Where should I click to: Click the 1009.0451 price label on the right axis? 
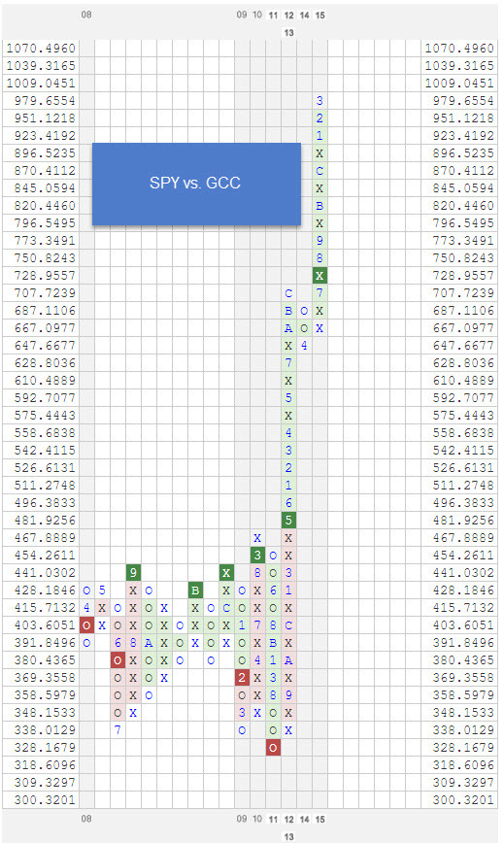click(x=459, y=84)
